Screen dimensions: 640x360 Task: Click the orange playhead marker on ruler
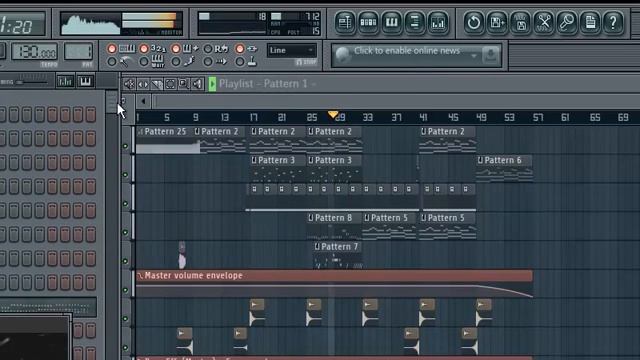(333, 115)
